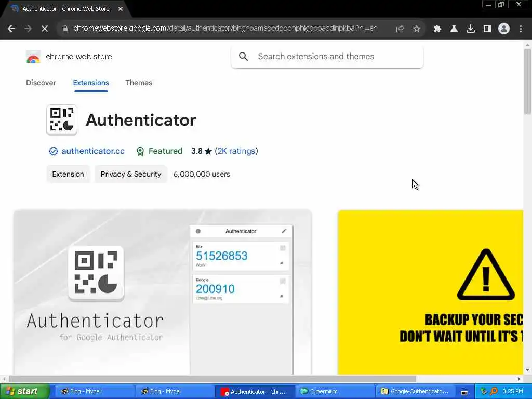Click the verified publisher badge icon
This screenshot has height=399, width=532.
pos(54,151)
